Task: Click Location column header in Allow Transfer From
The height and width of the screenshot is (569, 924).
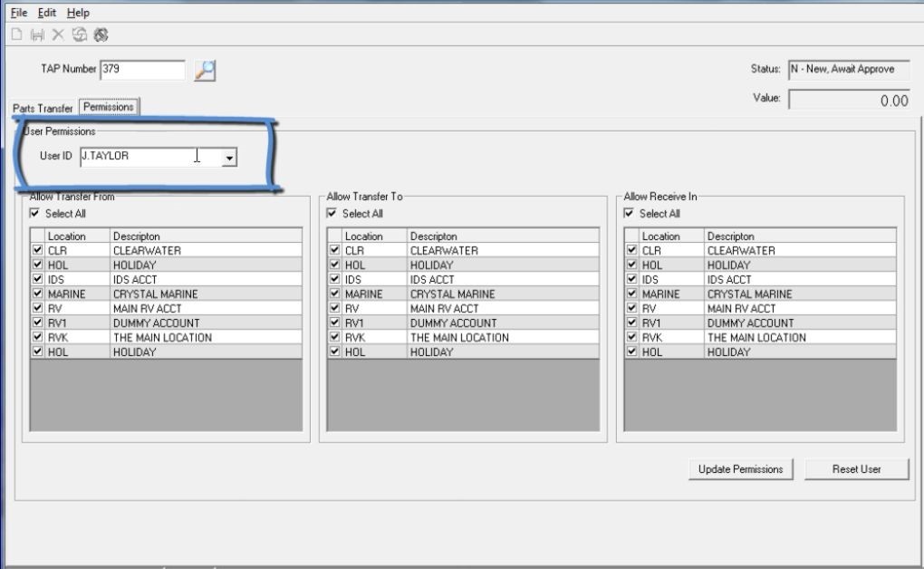Action: click(x=77, y=236)
